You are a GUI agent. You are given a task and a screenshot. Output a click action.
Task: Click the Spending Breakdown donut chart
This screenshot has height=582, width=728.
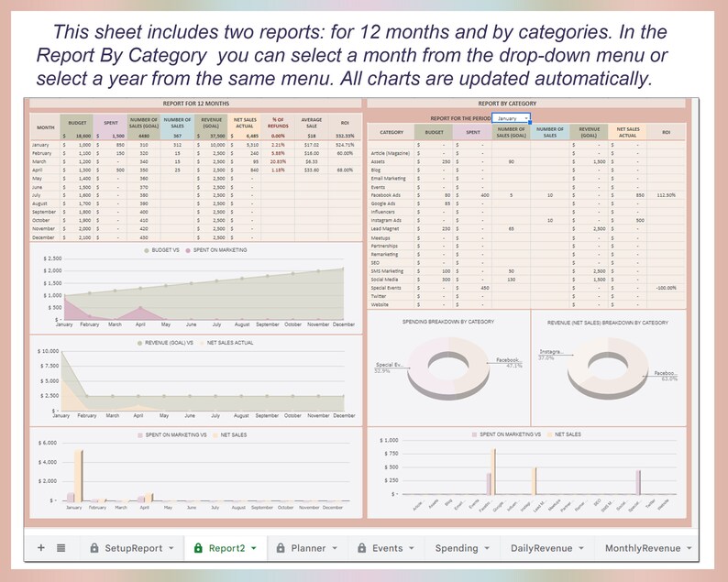(x=448, y=368)
